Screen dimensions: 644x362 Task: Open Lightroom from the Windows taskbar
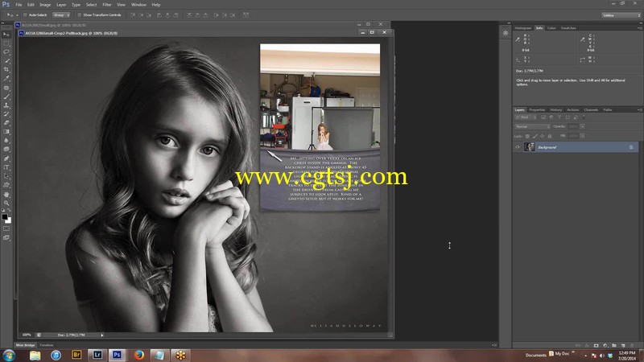(97, 355)
